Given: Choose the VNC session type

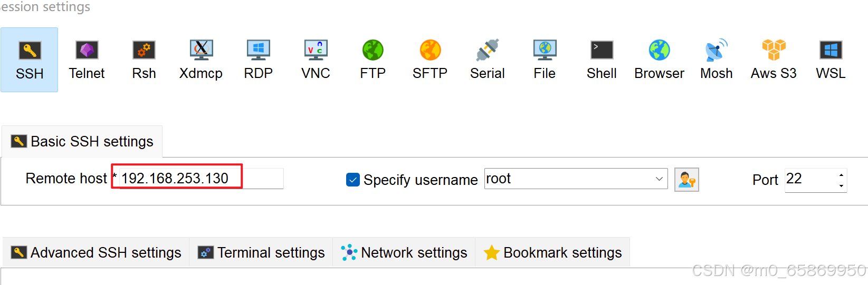Looking at the screenshot, I should pyautogui.click(x=316, y=60).
